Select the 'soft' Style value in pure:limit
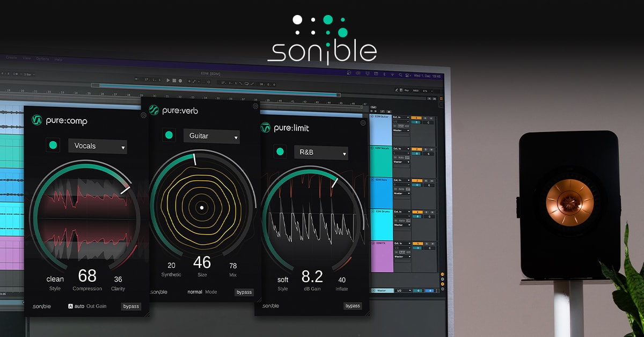 pos(283,280)
